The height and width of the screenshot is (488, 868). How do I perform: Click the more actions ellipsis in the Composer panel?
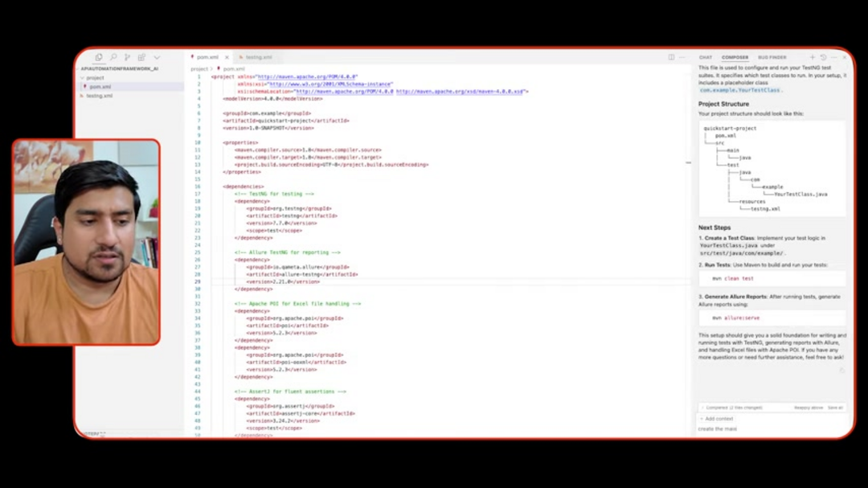pyautogui.click(x=834, y=57)
